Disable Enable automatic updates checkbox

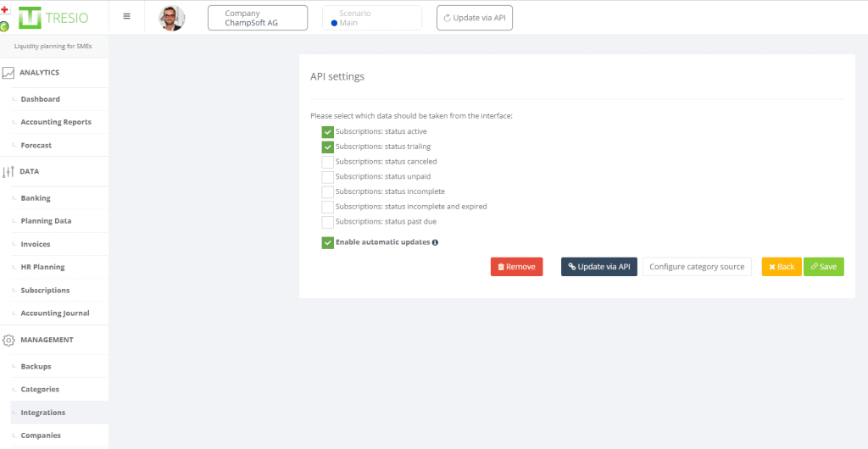point(328,243)
